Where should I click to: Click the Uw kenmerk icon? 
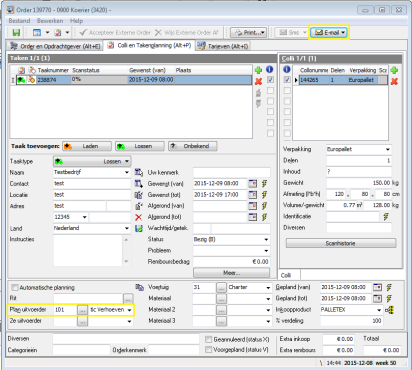pyautogui.click(x=139, y=172)
